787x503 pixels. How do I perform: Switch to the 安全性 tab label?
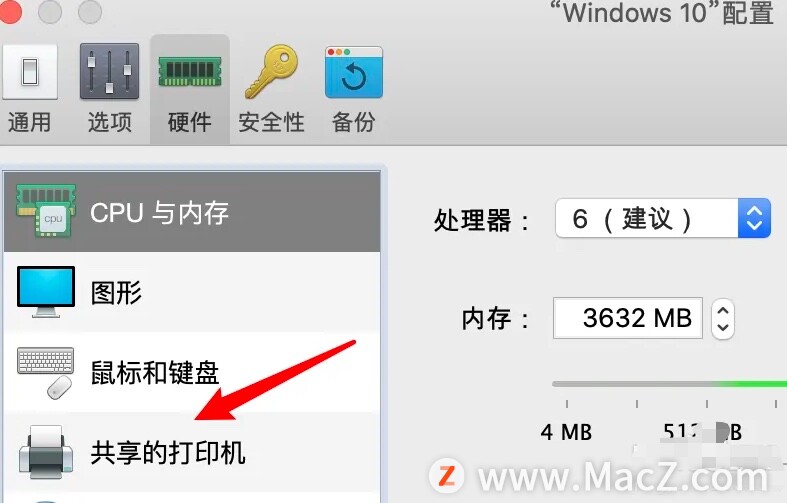pyautogui.click(x=272, y=122)
